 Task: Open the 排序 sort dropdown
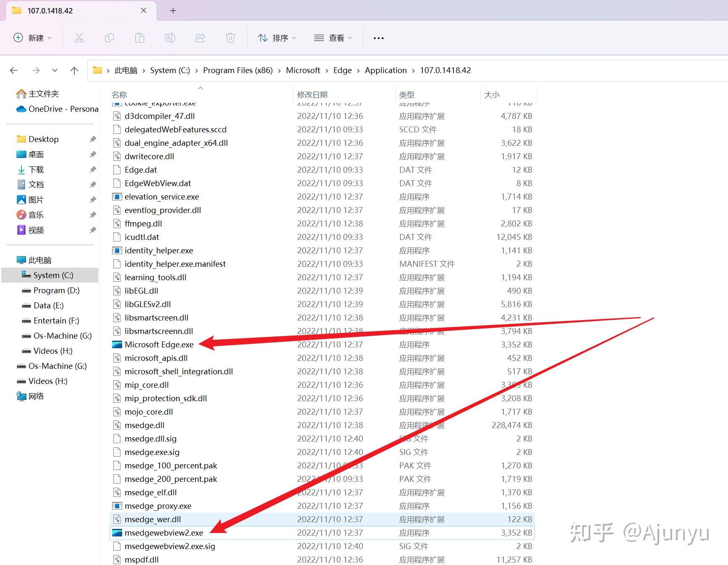tap(277, 38)
